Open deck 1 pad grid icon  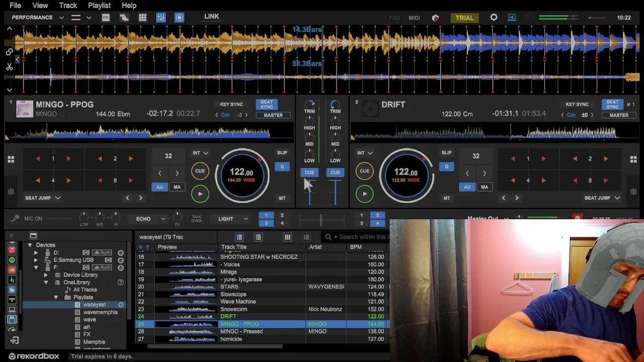pos(11,159)
